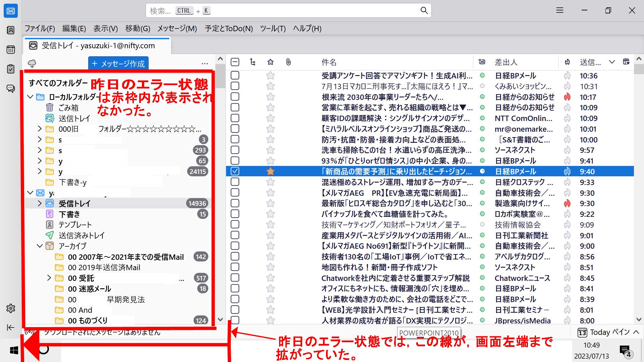Open folder pane options ellipsis
Screen dimensions: 644x362
click(x=205, y=63)
